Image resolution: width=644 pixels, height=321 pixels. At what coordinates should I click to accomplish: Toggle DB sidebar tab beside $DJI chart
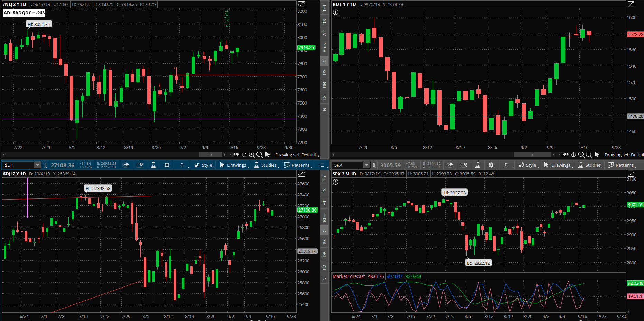[x=324, y=254]
